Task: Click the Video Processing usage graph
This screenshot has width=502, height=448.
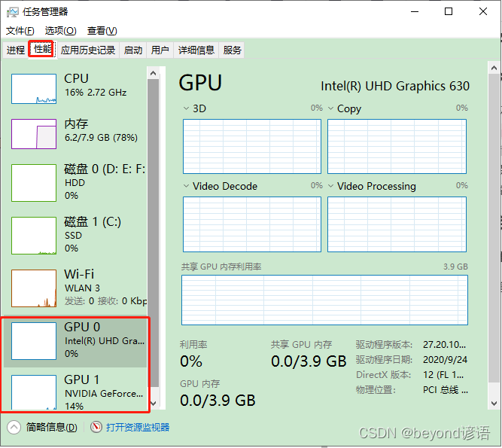Action: [397, 224]
